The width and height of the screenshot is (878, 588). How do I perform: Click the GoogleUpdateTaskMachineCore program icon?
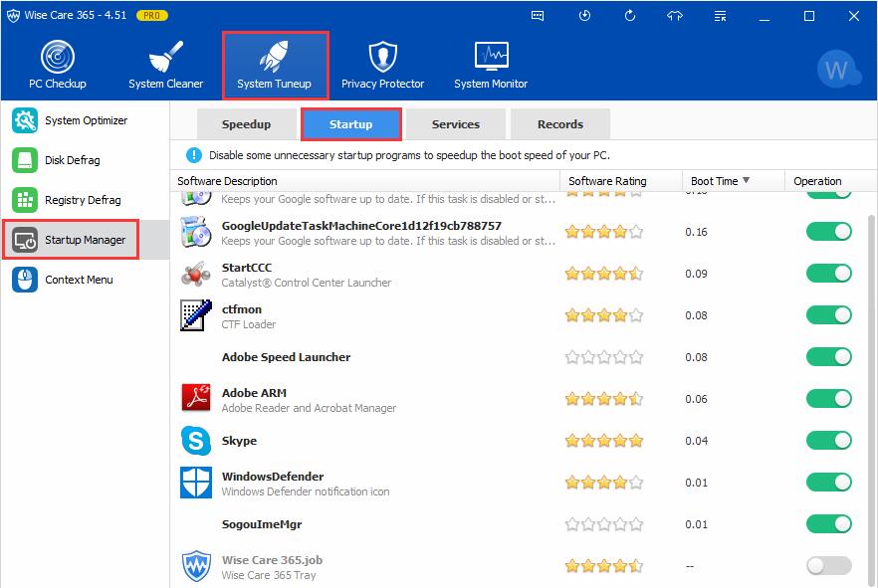point(196,232)
